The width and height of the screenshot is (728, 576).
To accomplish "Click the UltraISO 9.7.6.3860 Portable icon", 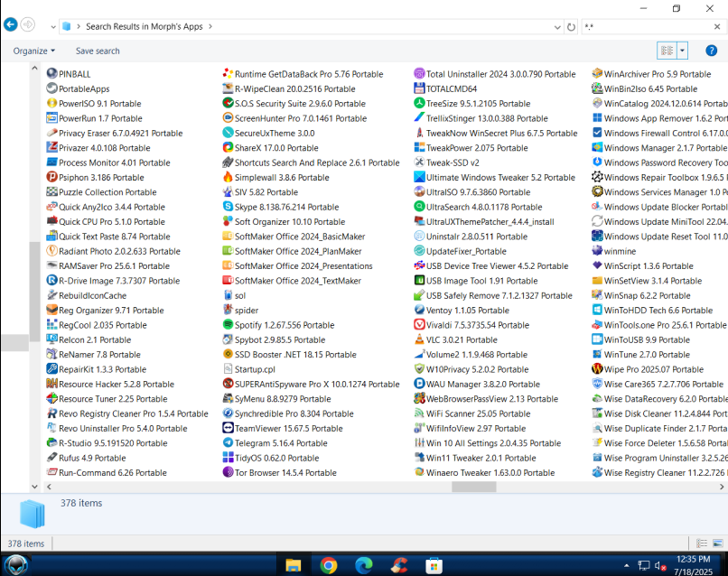I will pyautogui.click(x=419, y=191).
